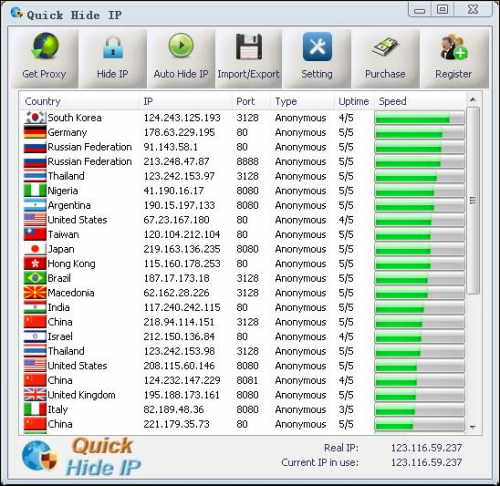
Task: Select IP 221.179.35.73
Action: (x=176, y=424)
